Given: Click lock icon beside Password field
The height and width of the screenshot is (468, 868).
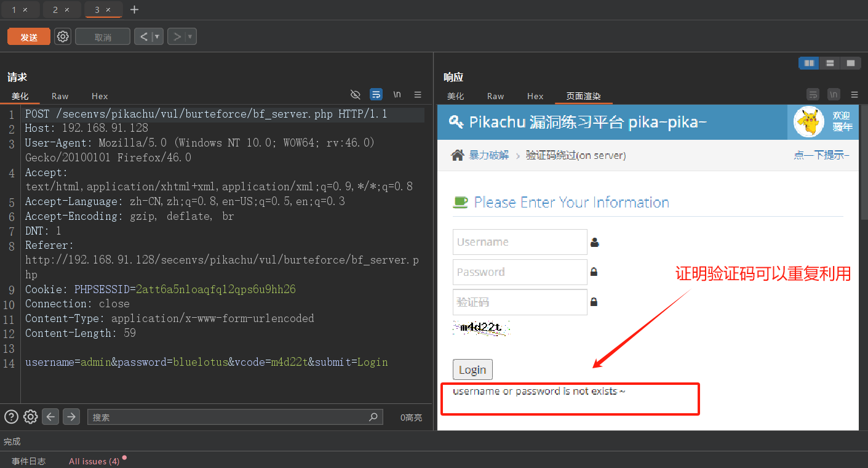Looking at the screenshot, I should click(x=594, y=272).
